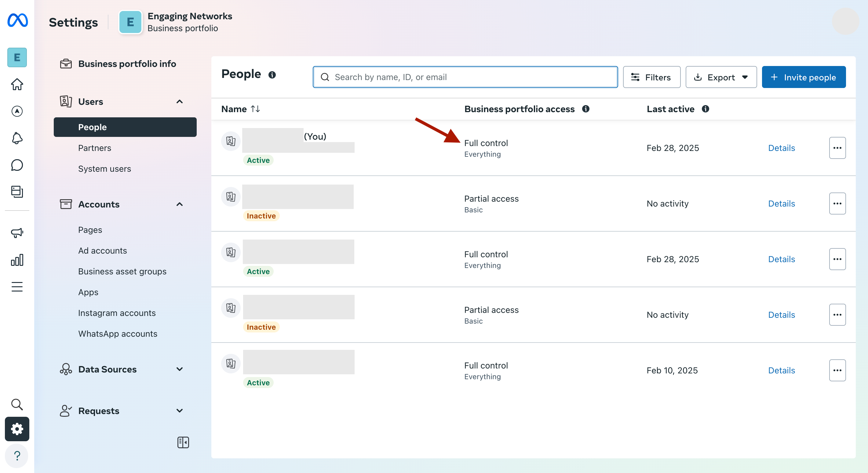This screenshot has width=868, height=473.
Task: Collapse the Users section
Action: 180,101
